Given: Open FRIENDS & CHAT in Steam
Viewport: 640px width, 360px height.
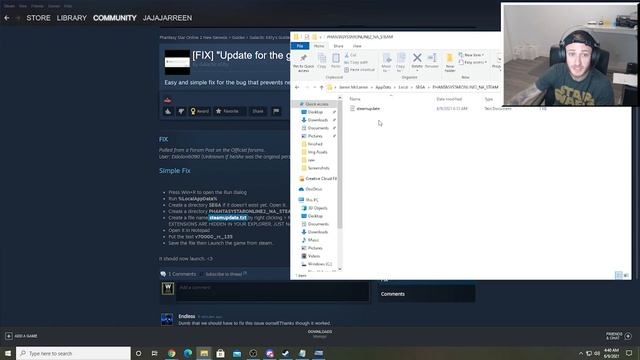Looking at the screenshot, I should (x=618, y=336).
